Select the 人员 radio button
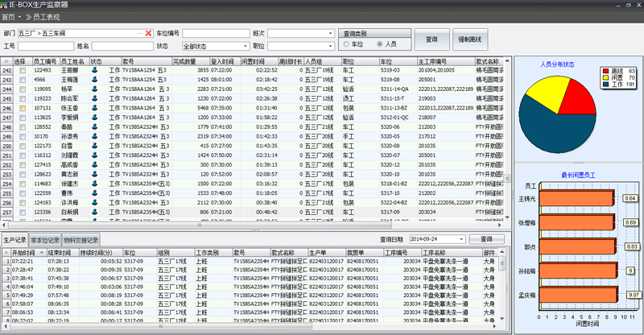The width and height of the screenshot is (644, 335). click(x=380, y=44)
